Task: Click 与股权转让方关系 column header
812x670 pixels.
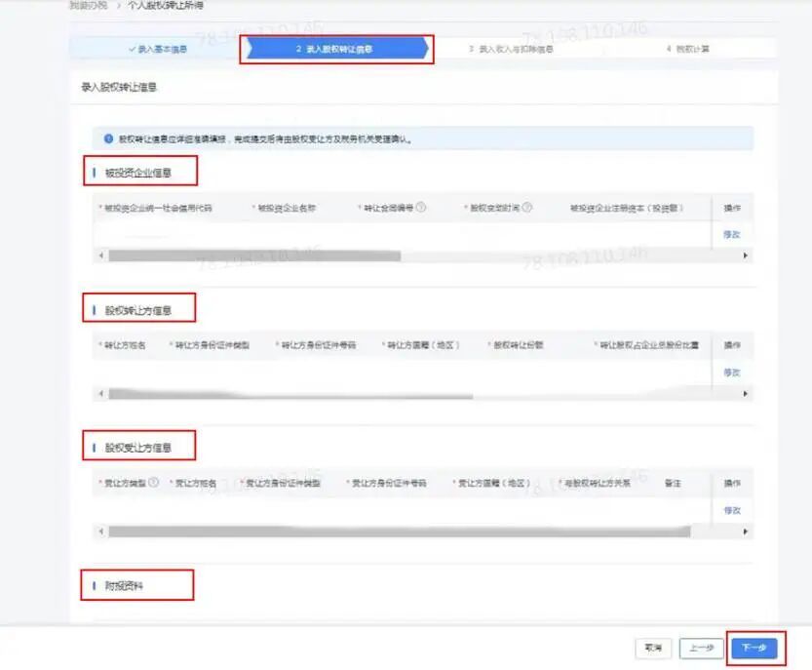Action: pos(595,483)
